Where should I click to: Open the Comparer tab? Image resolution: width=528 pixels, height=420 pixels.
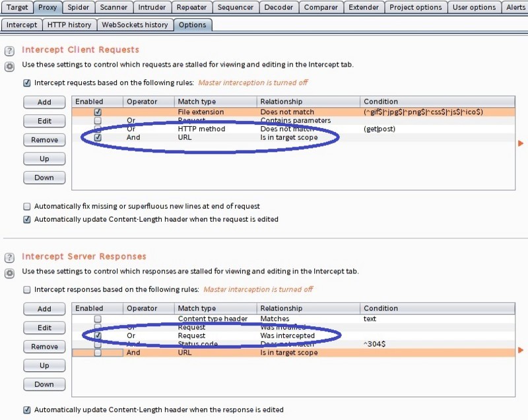(321, 7)
